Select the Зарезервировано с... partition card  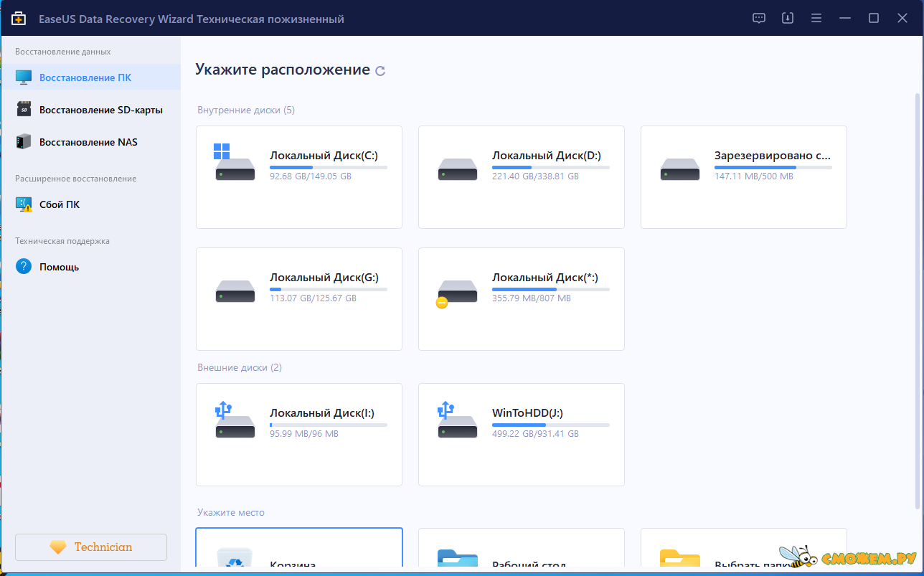pos(744,177)
